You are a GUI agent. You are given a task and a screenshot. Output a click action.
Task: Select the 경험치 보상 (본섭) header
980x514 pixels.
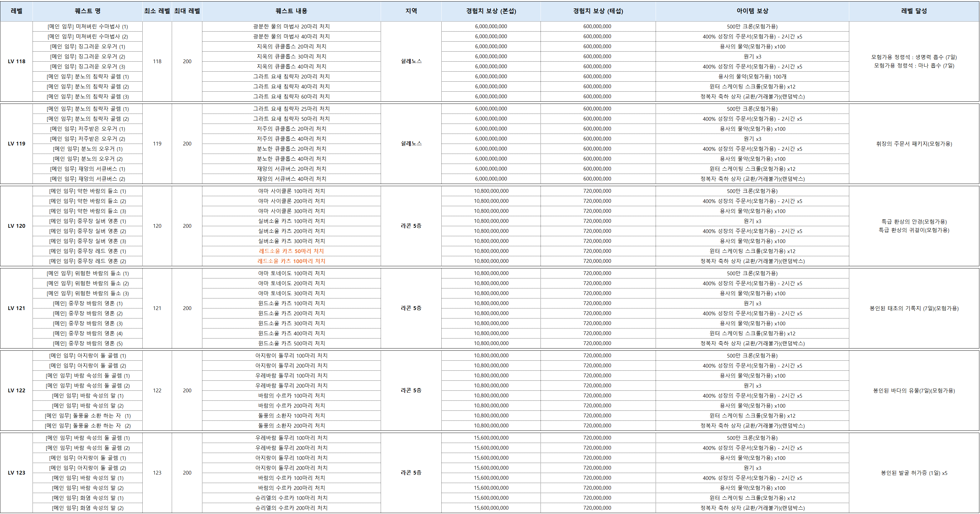coord(491,11)
